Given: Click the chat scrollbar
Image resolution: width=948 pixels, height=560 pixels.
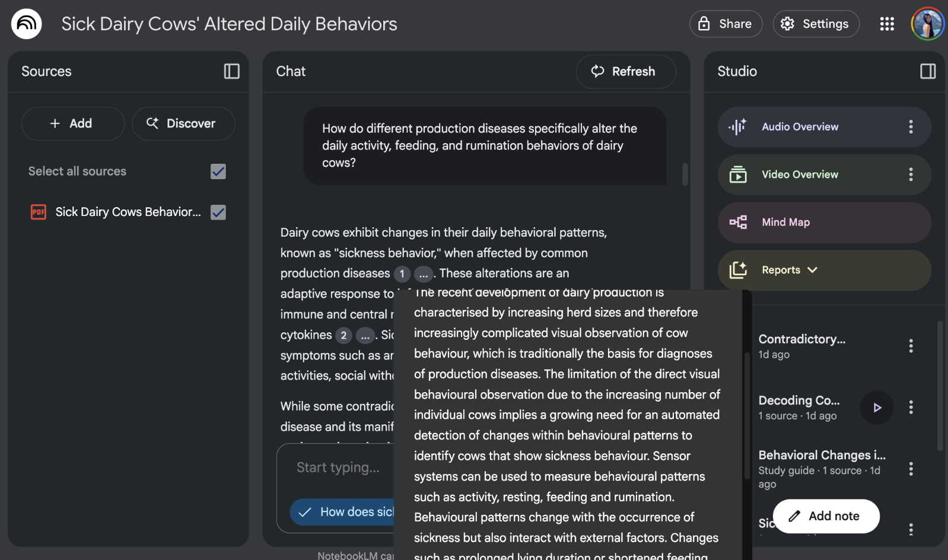Looking at the screenshot, I should [685, 174].
